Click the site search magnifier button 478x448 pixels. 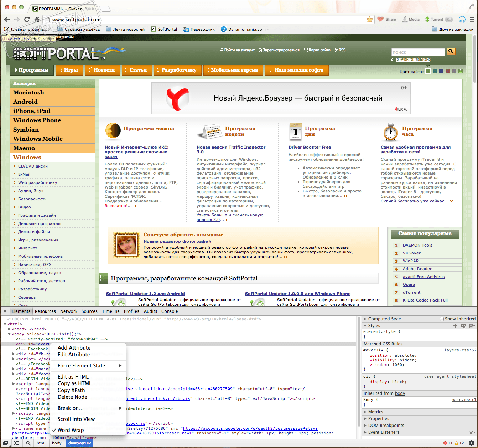pyautogui.click(x=451, y=51)
